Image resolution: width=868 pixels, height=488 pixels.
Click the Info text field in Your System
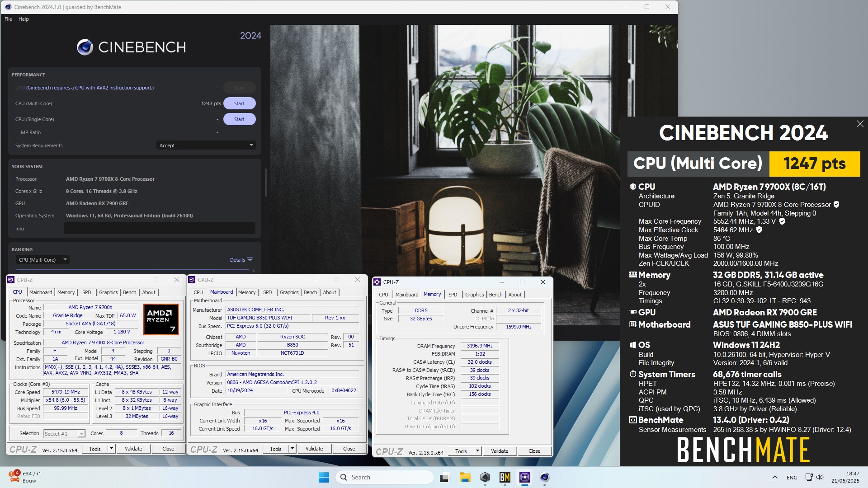(159, 229)
